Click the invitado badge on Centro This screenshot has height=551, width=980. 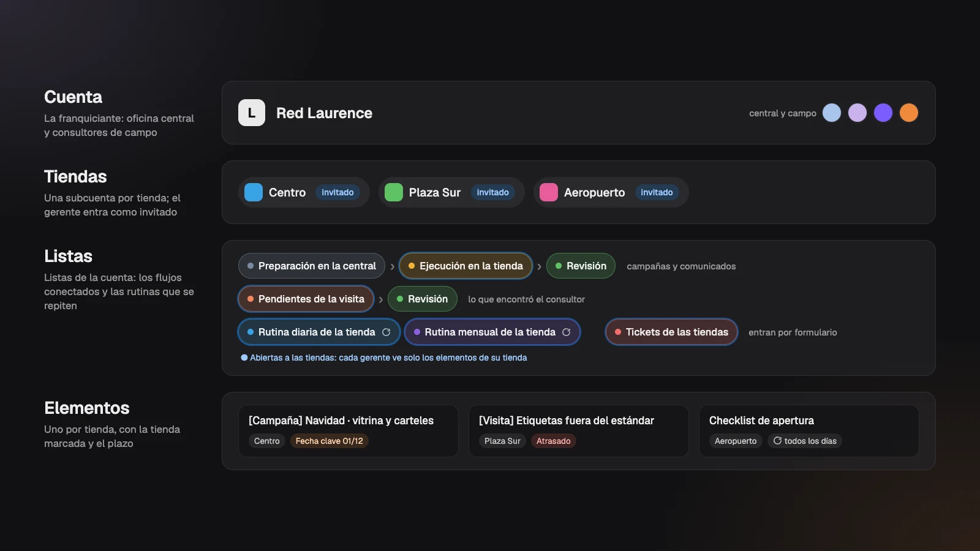[337, 192]
